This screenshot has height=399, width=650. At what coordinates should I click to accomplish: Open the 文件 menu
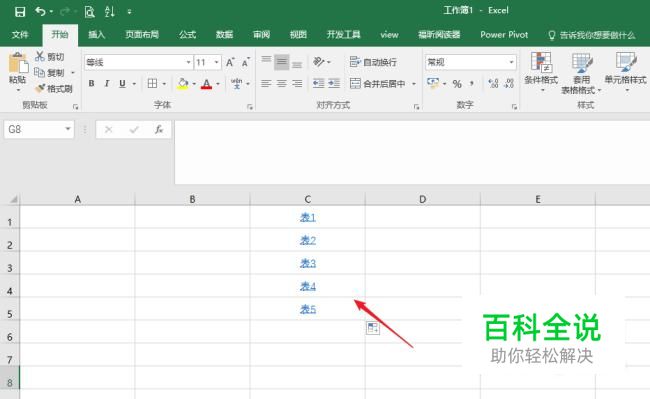pyautogui.click(x=19, y=35)
